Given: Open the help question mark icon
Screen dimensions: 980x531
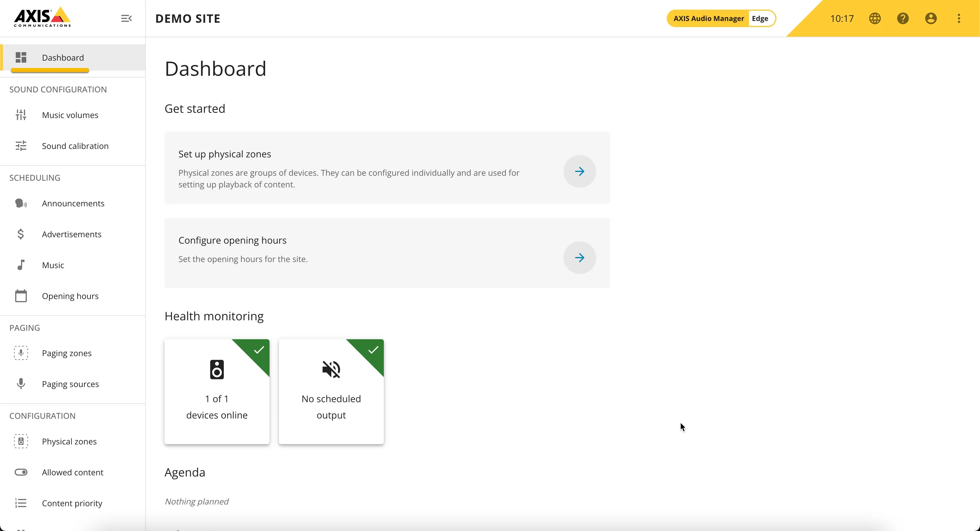Looking at the screenshot, I should [x=903, y=18].
